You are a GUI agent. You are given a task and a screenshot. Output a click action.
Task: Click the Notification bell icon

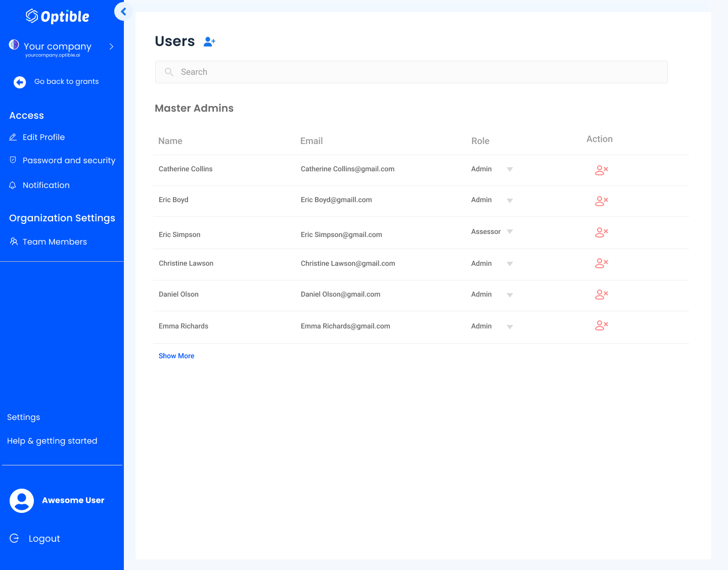click(x=12, y=185)
